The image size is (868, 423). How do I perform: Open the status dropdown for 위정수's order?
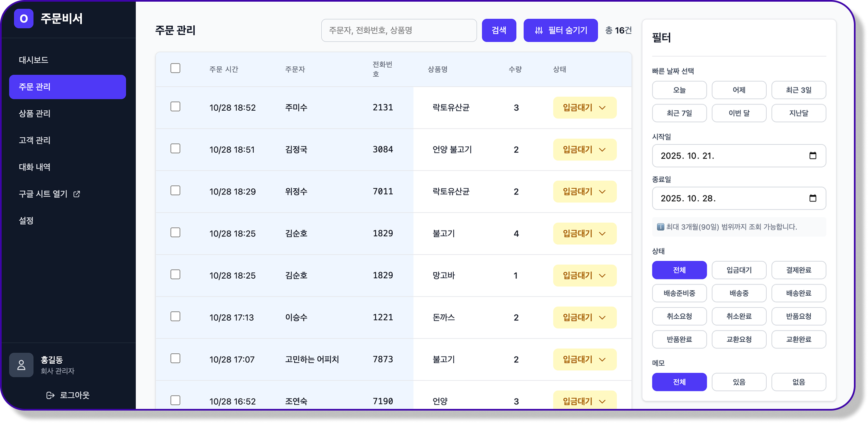click(584, 192)
